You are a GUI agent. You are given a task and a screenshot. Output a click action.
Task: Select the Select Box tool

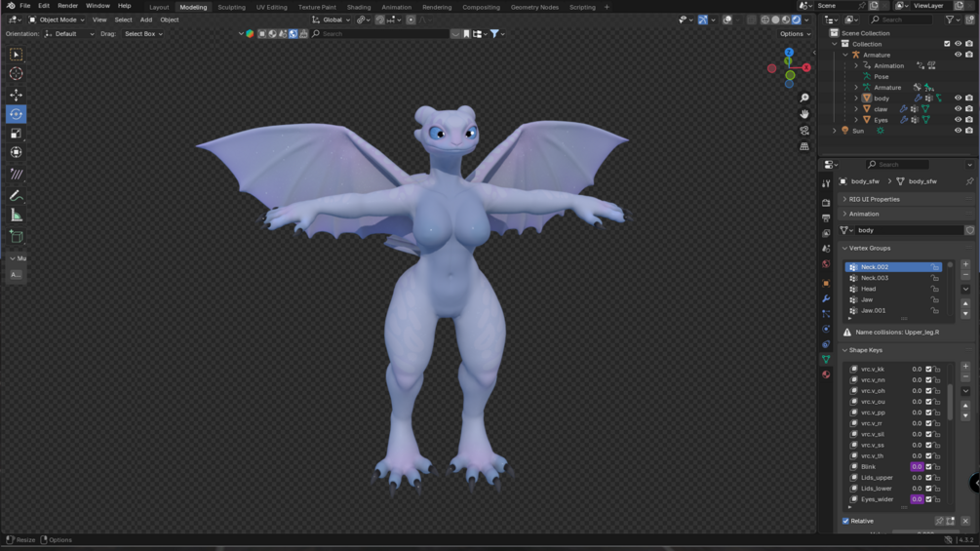[17, 55]
